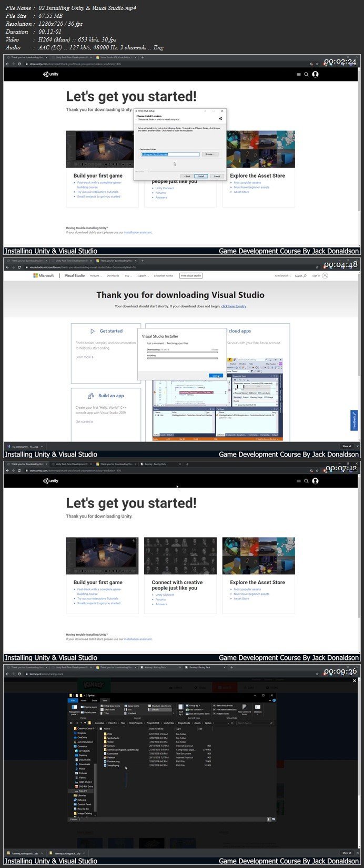This screenshot has height=868, width=364.
Task: Click the 'Connect with creative people' thumbnail in 00:07:12 frame
Action: pyautogui.click(x=180, y=555)
